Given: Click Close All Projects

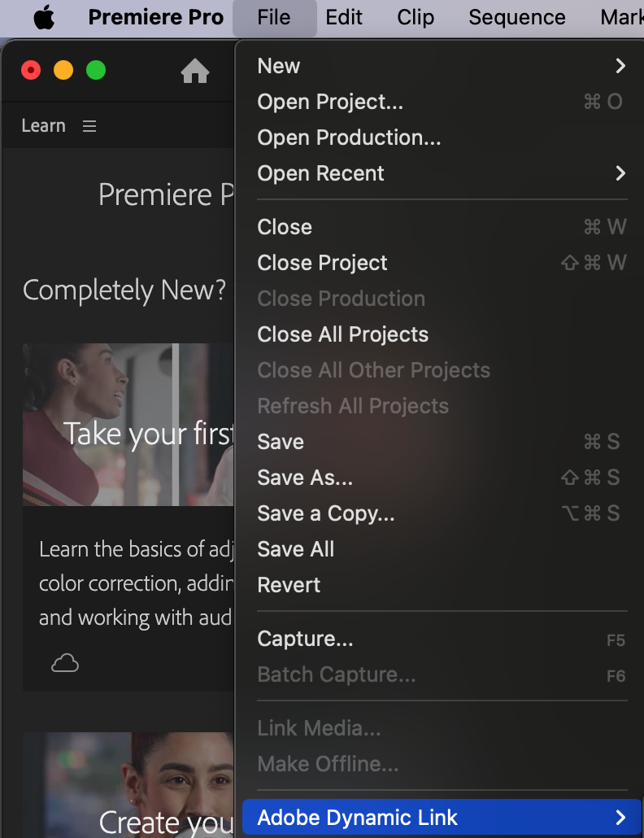Looking at the screenshot, I should (x=342, y=334).
